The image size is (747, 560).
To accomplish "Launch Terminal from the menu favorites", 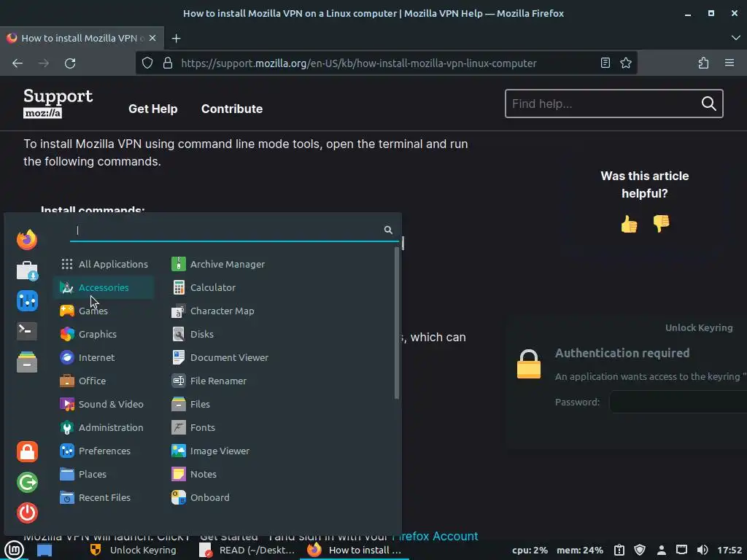I will pos(27,331).
